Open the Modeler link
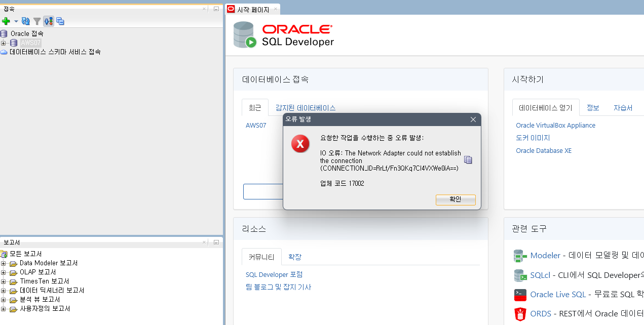The height and width of the screenshot is (325, 644). pyautogui.click(x=545, y=256)
